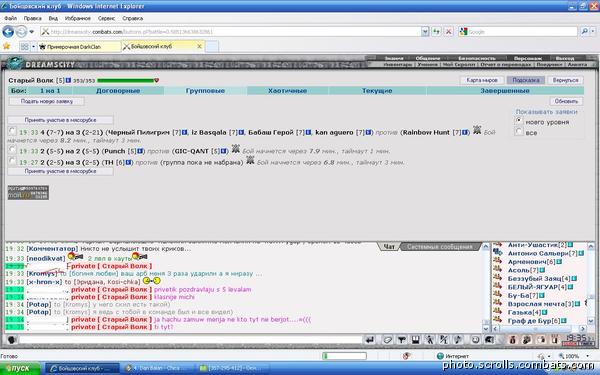Click the browser Back arrow button
This screenshot has width=600, height=375.
click(8, 32)
